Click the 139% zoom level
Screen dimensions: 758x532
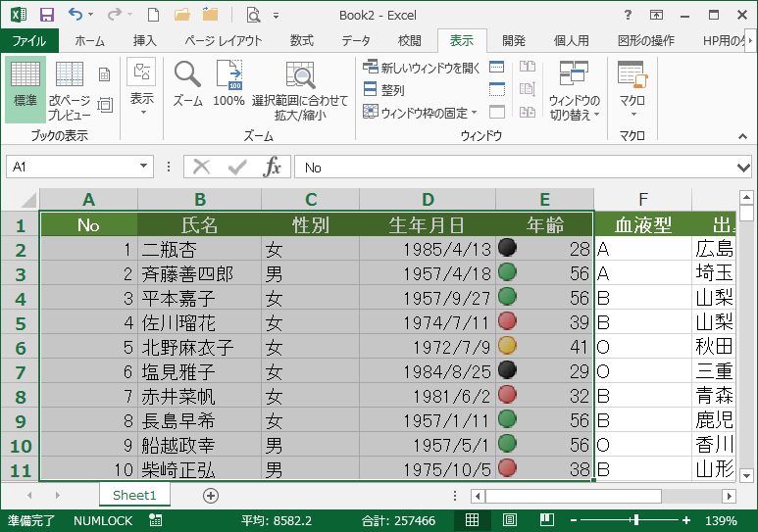(721, 520)
